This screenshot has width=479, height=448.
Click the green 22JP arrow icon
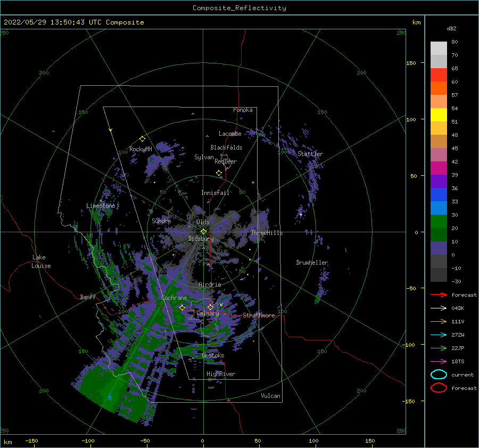click(x=439, y=348)
